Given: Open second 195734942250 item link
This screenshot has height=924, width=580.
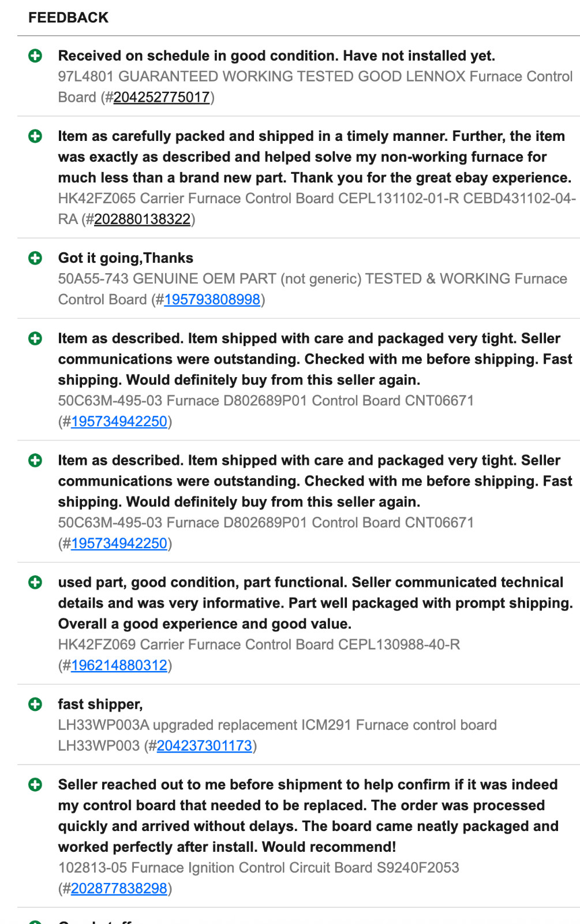Looking at the screenshot, I should click(x=119, y=543).
